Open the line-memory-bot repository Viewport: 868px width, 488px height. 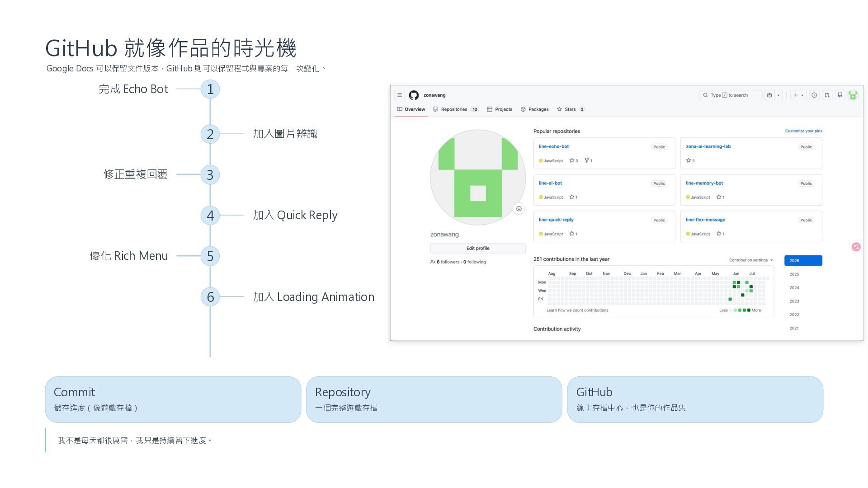click(704, 183)
